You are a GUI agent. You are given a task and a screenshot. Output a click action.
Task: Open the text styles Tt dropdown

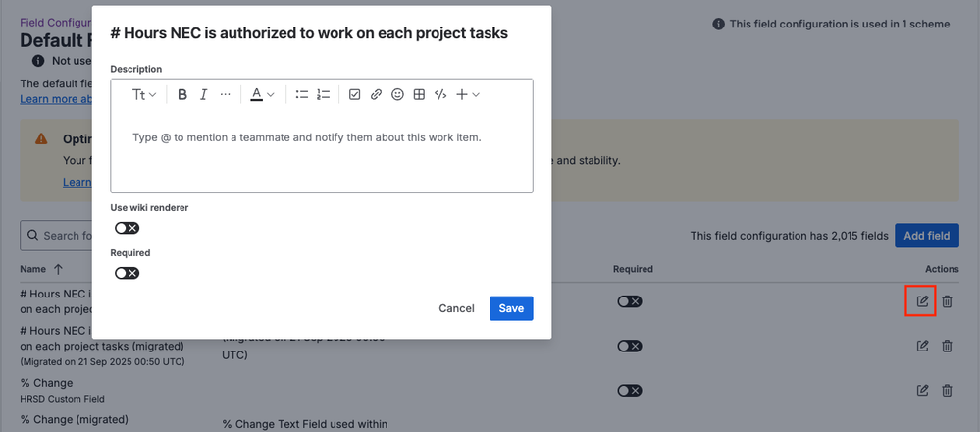(144, 94)
